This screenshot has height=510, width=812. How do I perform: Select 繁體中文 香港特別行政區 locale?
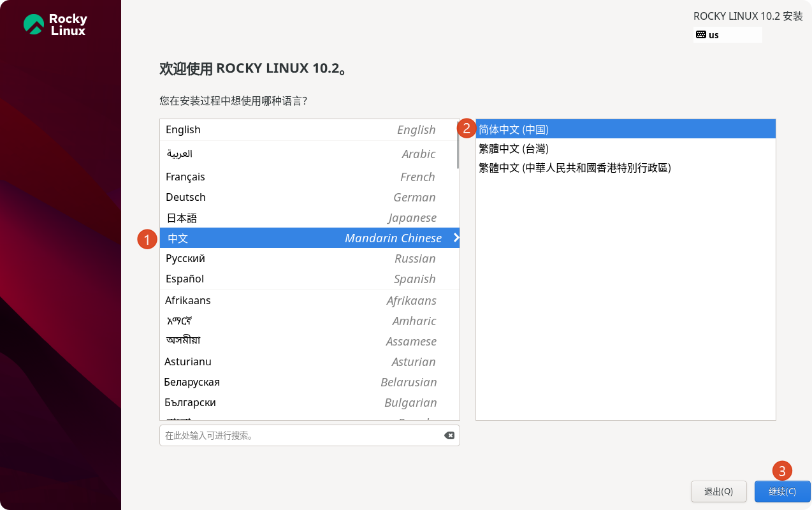pos(626,168)
